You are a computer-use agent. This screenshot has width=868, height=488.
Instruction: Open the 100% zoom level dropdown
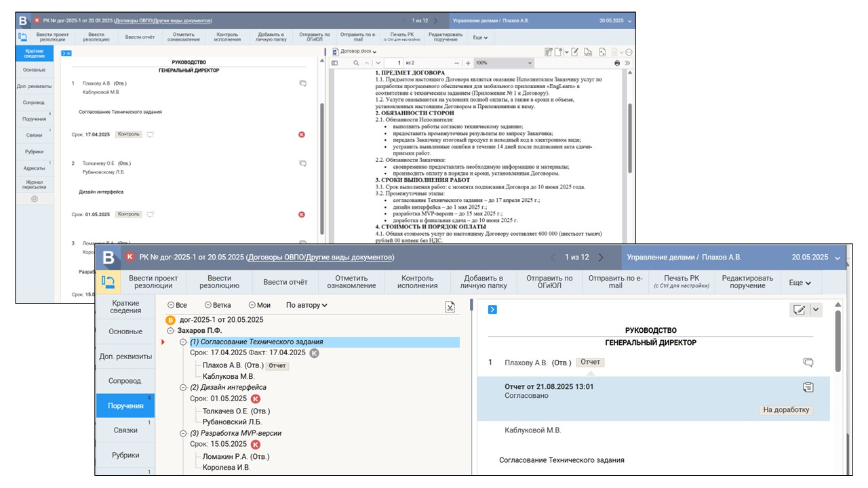[502, 63]
